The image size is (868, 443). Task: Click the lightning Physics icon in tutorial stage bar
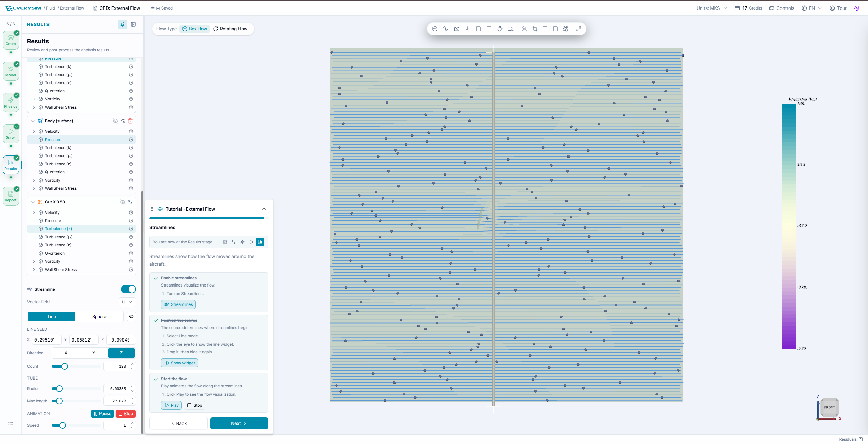click(243, 242)
